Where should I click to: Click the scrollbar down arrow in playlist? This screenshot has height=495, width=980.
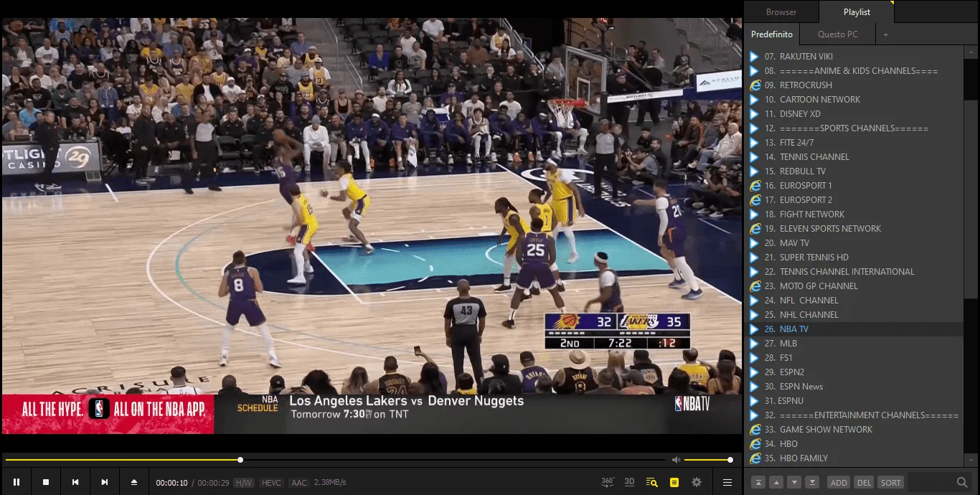tap(971, 460)
